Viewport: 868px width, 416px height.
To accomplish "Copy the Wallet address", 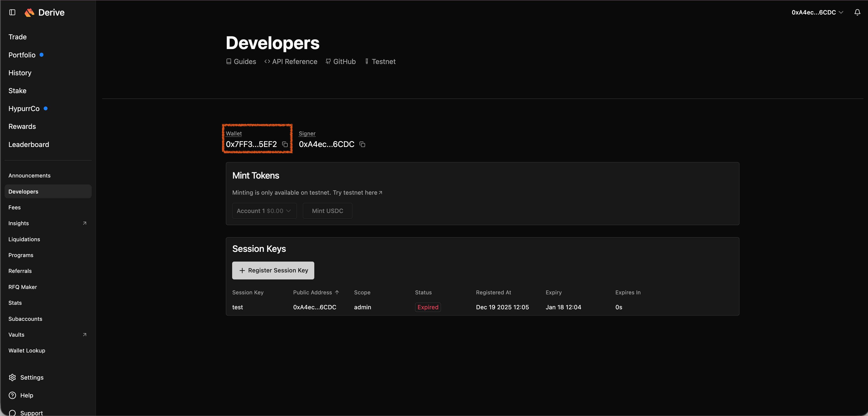I will [285, 144].
